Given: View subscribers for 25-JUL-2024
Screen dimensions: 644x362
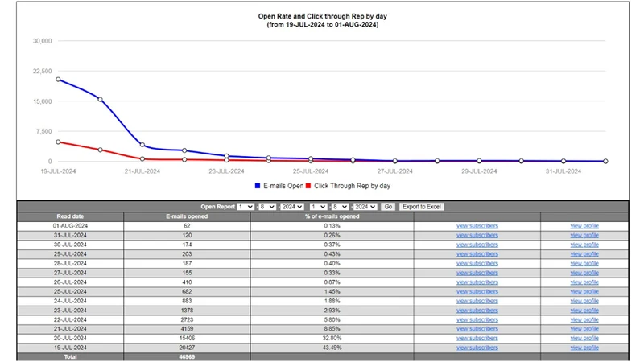Looking at the screenshot, I should pyautogui.click(x=477, y=291).
